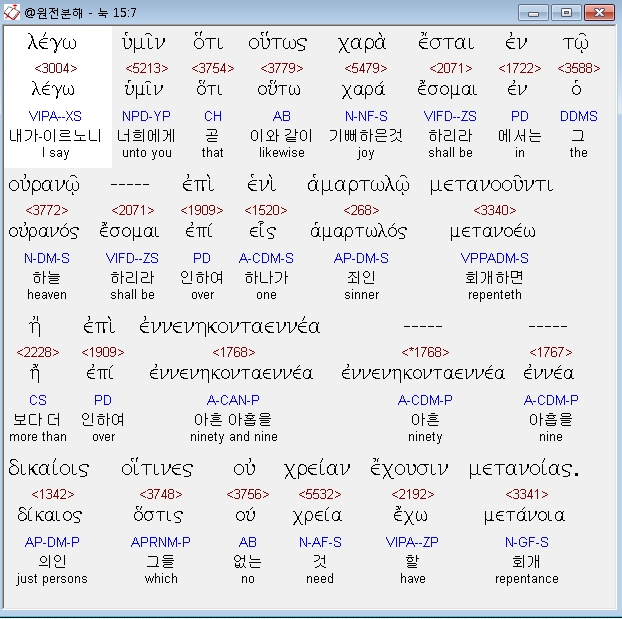The width and height of the screenshot is (622, 619).
Task: Click Strong's number <3341>
Action: tap(527, 494)
